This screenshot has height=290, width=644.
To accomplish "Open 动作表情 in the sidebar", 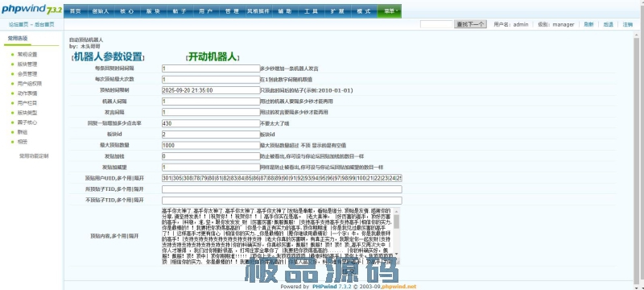I will click(27, 93).
